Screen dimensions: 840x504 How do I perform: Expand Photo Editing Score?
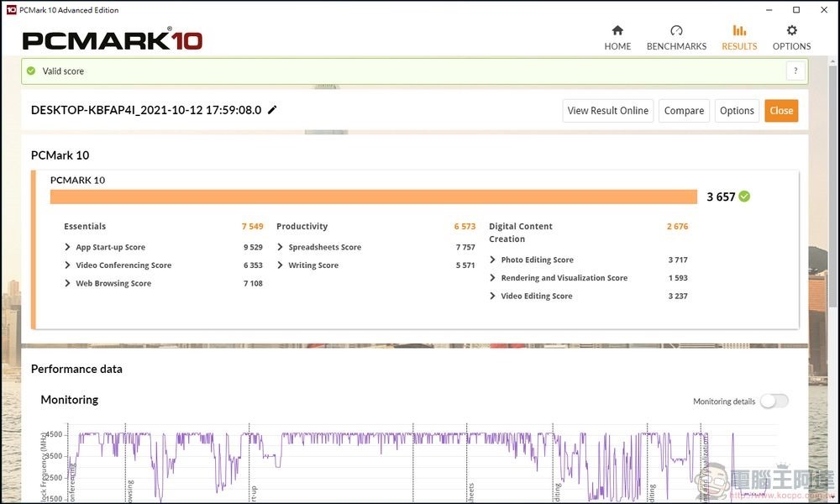(492, 260)
